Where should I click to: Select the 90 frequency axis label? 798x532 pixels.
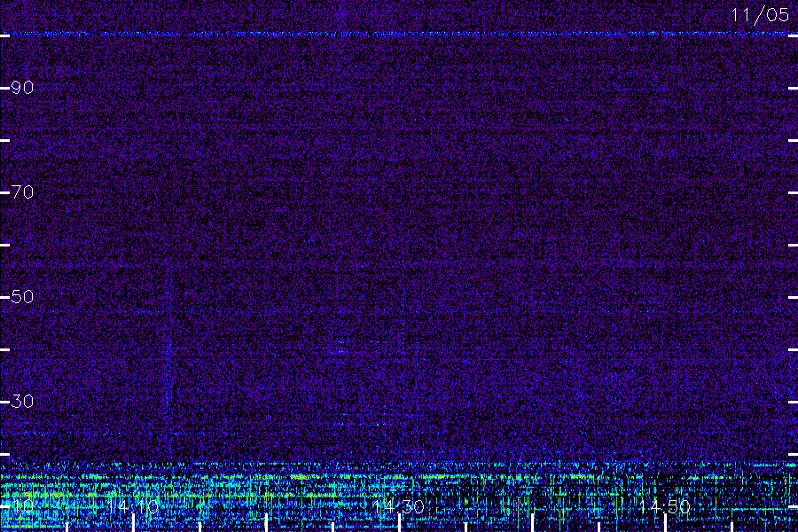[x=22, y=88]
